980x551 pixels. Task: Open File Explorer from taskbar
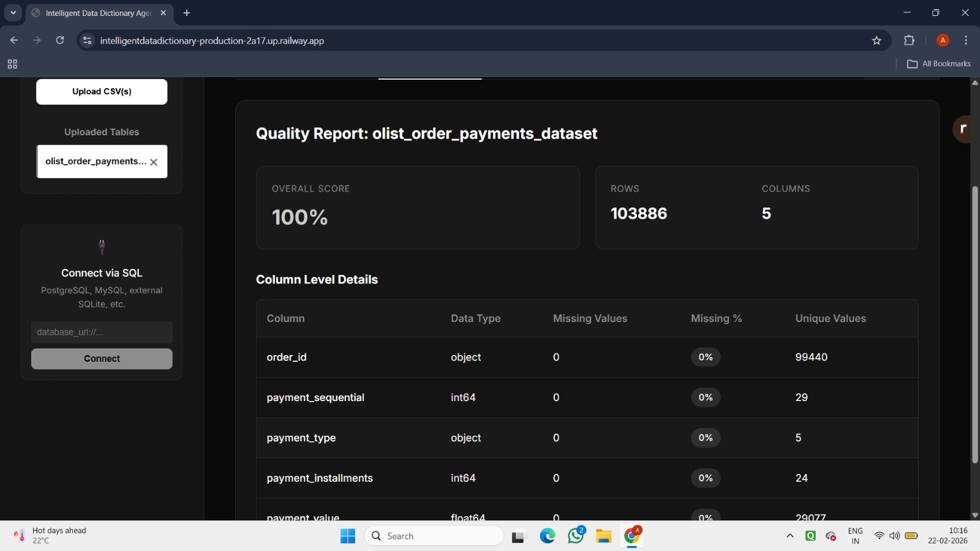point(604,536)
